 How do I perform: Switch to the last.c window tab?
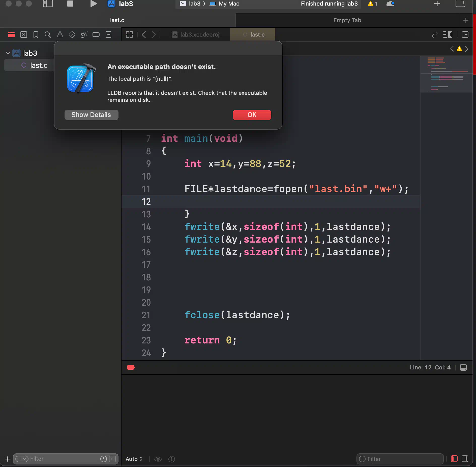(x=117, y=20)
